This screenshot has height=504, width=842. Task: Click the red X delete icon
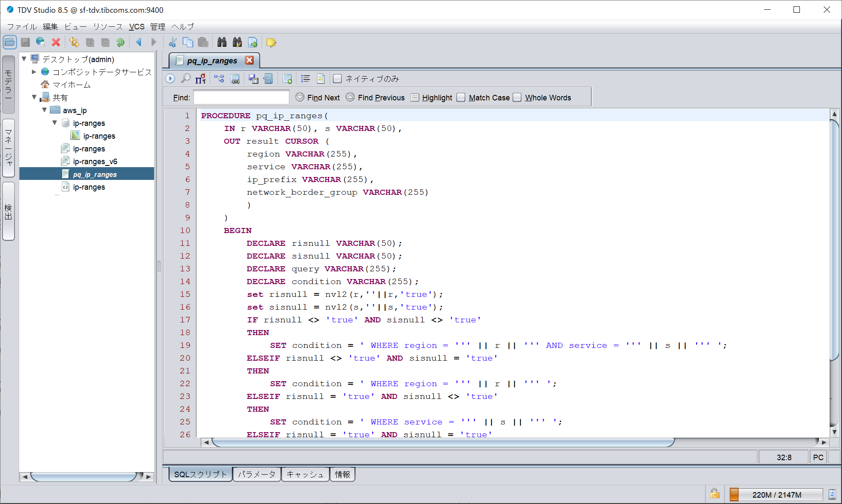pyautogui.click(x=56, y=43)
